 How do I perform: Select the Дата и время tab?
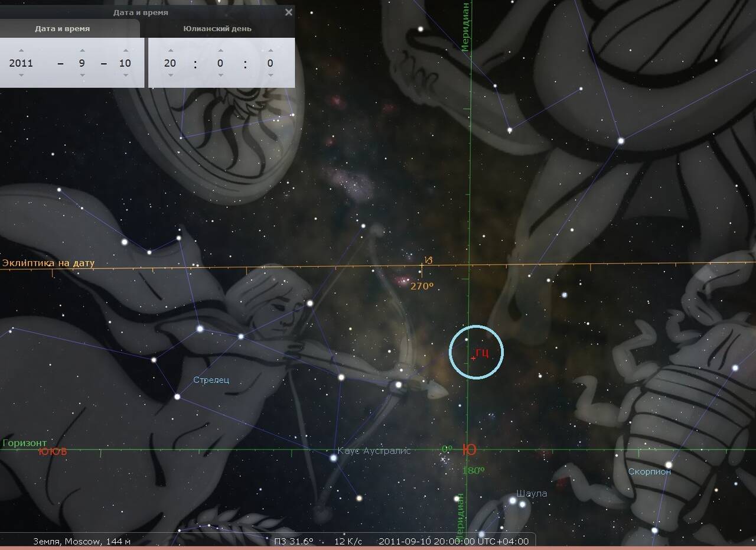click(x=62, y=28)
